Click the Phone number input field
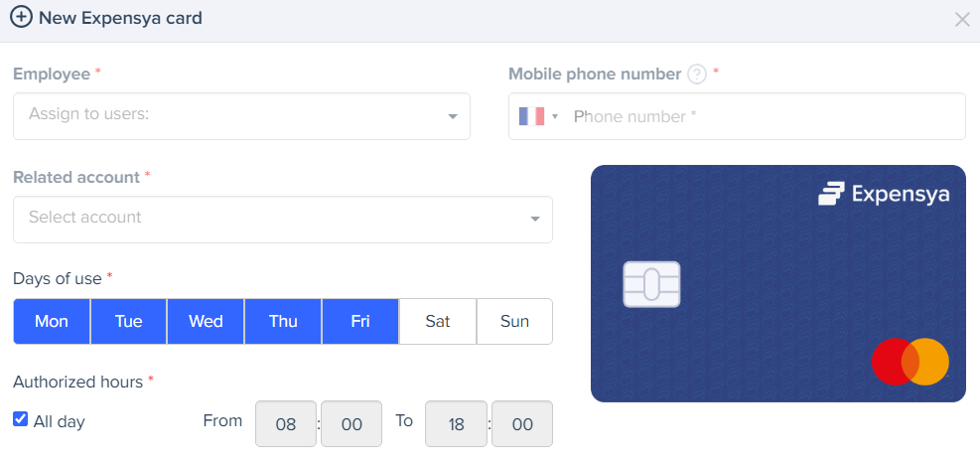Viewport: 980px width, 463px height. (x=765, y=116)
